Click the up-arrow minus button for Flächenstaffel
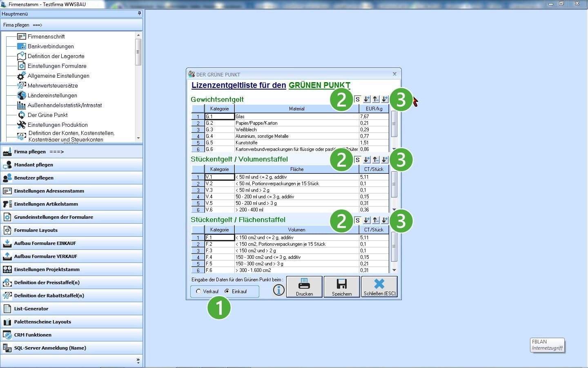The width and height of the screenshot is (588, 368). (x=376, y=220)
